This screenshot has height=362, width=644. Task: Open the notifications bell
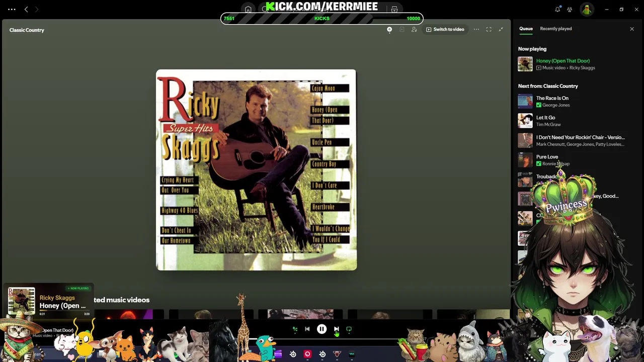(x=557, y=10)
